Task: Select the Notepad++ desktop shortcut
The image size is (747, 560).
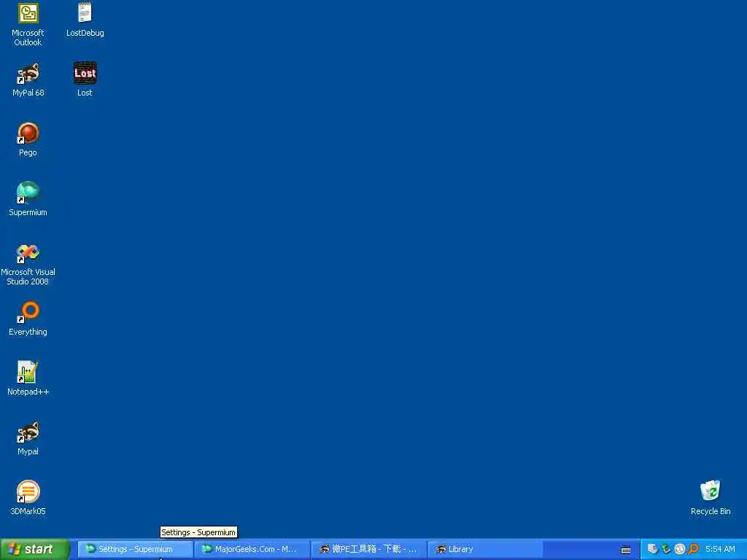Action: click(x=28, y=373)
